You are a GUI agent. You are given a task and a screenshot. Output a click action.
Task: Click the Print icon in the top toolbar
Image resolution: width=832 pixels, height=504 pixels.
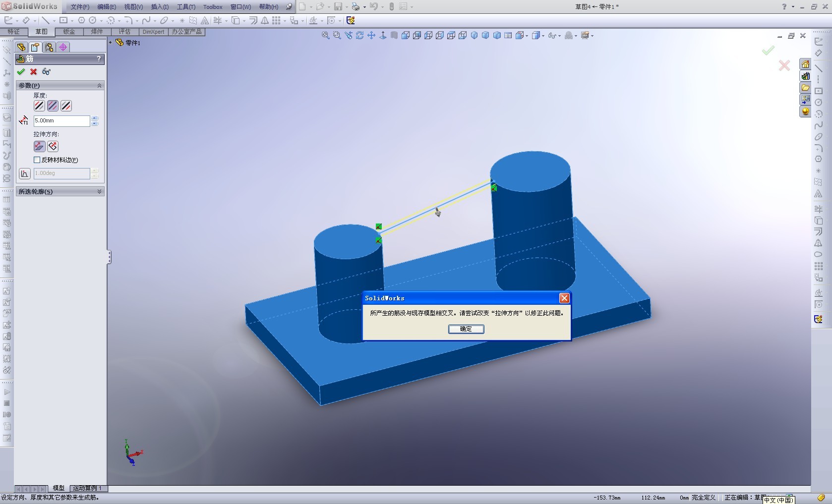coord(356,6)
